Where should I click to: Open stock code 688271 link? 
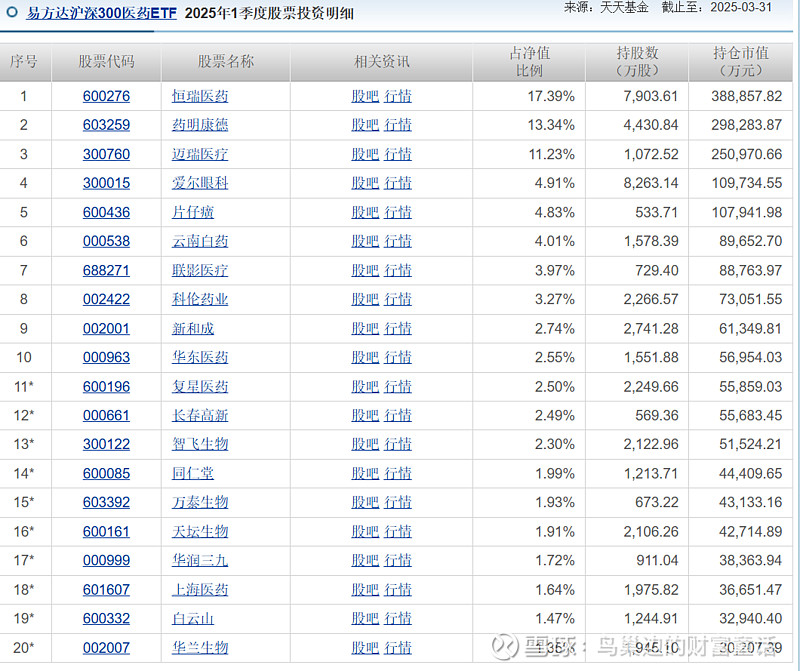(106, 270)
